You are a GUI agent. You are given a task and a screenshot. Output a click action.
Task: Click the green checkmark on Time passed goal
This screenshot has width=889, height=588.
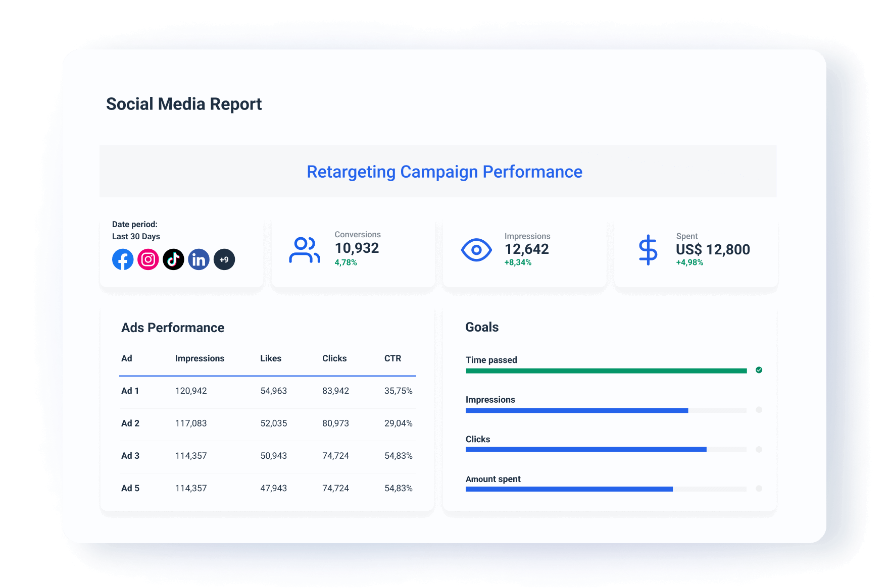tap(759, 370)
